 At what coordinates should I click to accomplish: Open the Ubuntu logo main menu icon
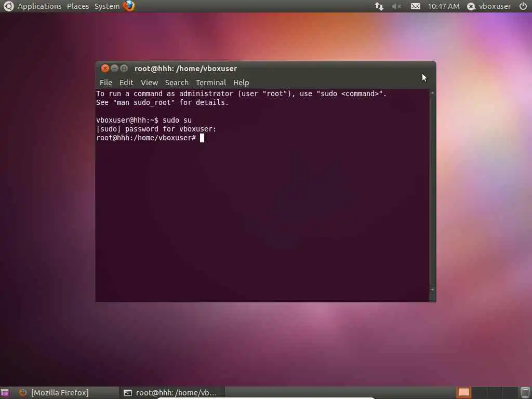click(x=8, y=6)
